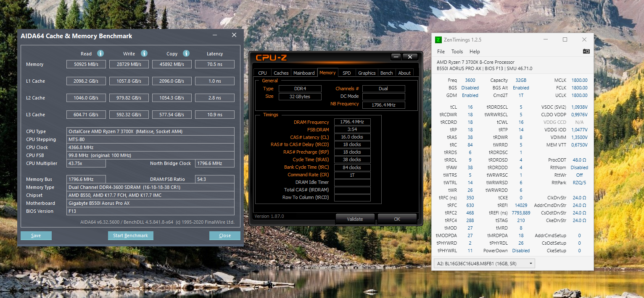
Task: Open the Graphics tab in CPU-Z
Action: coord(367,73)
